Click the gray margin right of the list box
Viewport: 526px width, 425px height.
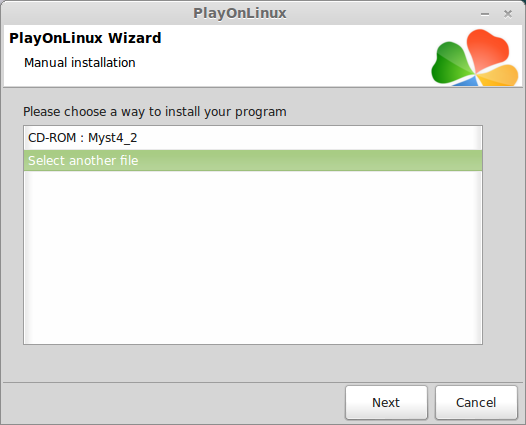click(503, 235)
